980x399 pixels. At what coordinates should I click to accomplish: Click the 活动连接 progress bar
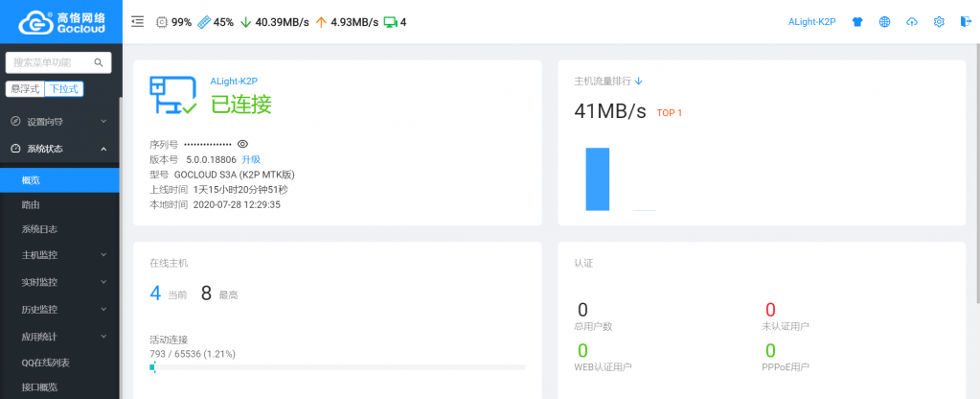coord(336,367)
